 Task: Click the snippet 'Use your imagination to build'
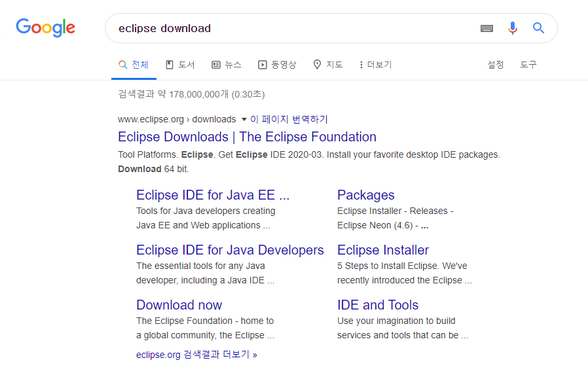396,321
